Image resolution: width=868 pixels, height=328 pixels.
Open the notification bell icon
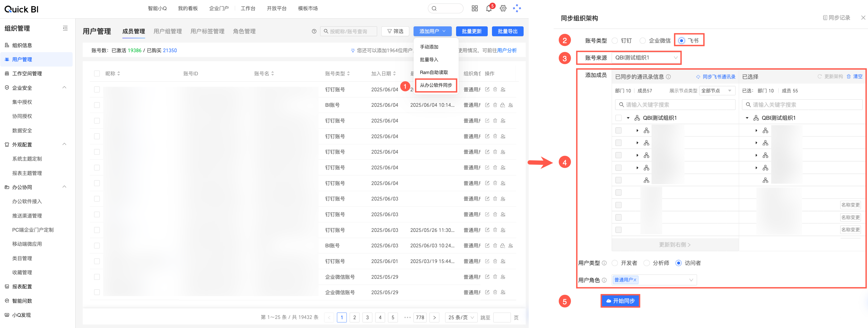(489, 9)
